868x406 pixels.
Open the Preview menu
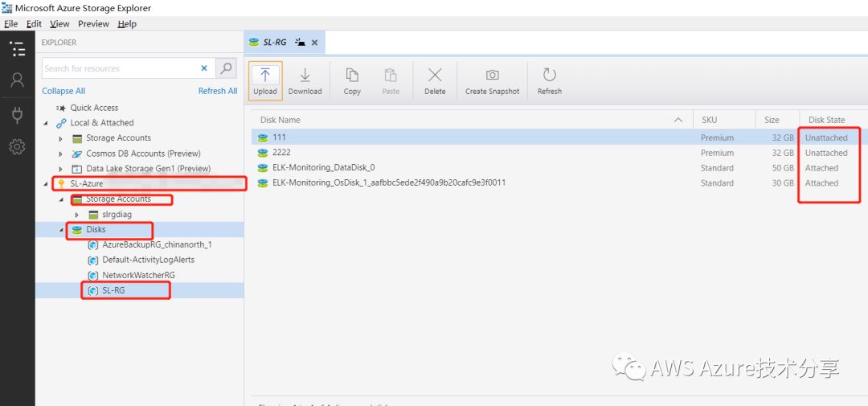pyautogui.click(x=93, y=24)
